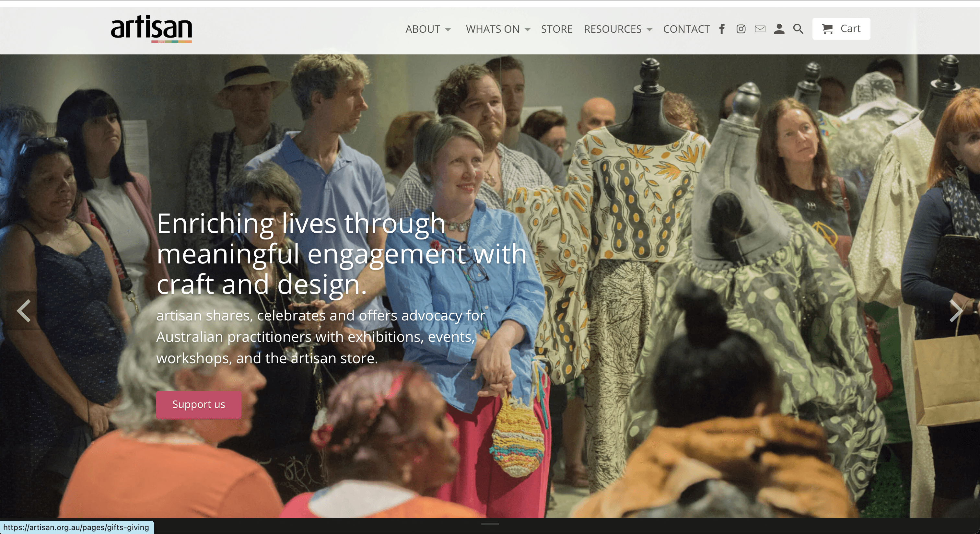Open the Facebook icon link
This screenshot has height=534, width=980.
[x=722, y=29]
